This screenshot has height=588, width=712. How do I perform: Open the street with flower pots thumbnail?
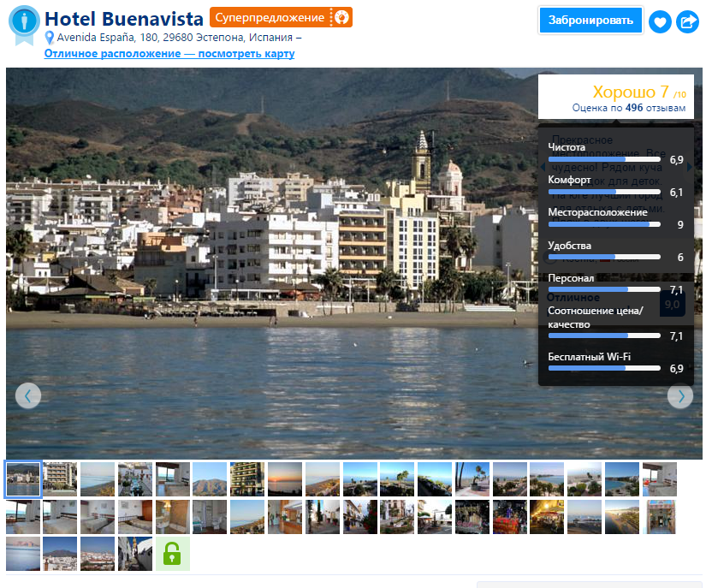135,479
